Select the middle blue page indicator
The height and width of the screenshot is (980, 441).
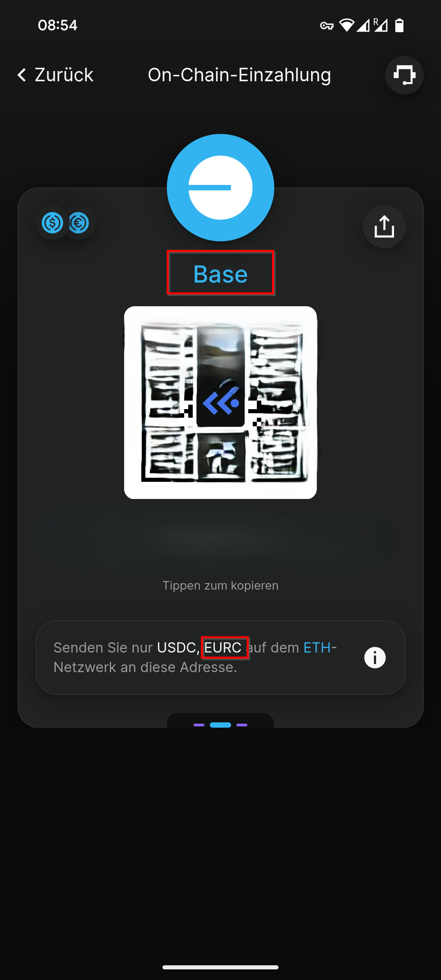pos(220,725)
